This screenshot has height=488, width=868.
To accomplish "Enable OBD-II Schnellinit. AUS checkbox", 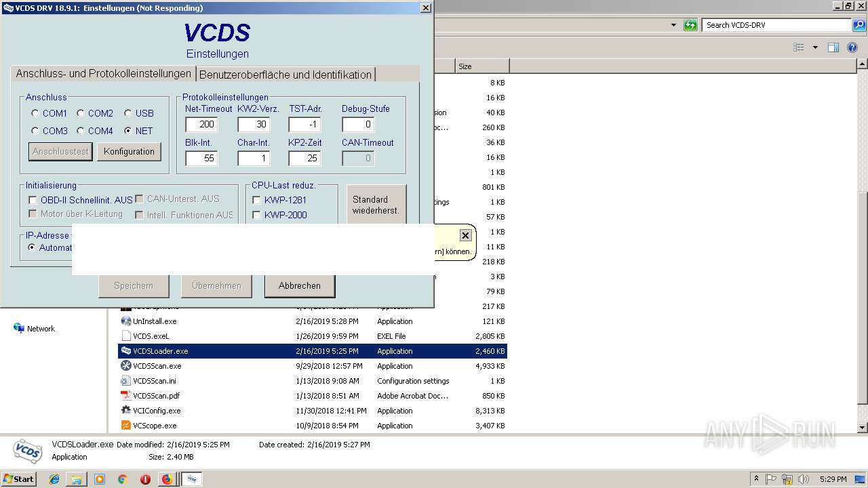I will (x=33, y=200).
